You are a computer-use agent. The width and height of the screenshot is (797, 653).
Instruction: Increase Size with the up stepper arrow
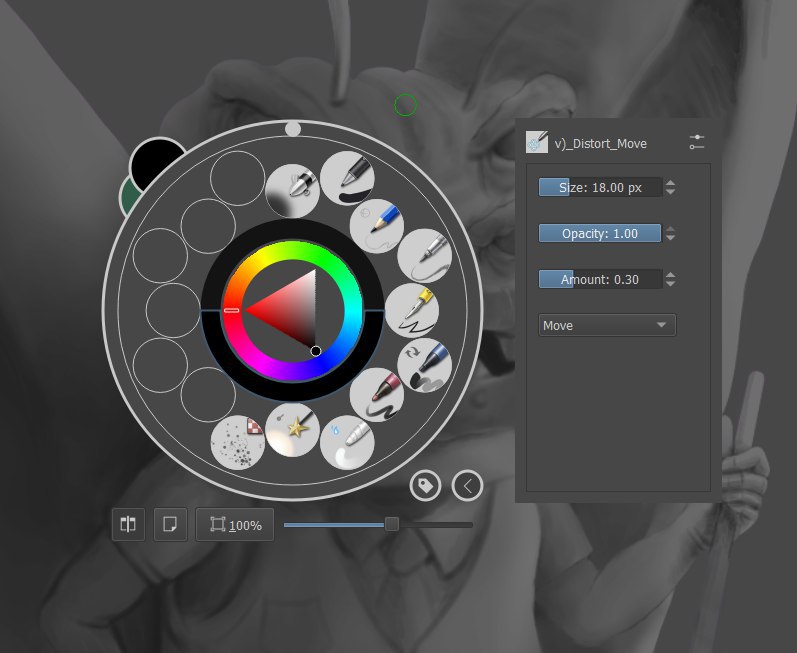[x=670, y=183]
